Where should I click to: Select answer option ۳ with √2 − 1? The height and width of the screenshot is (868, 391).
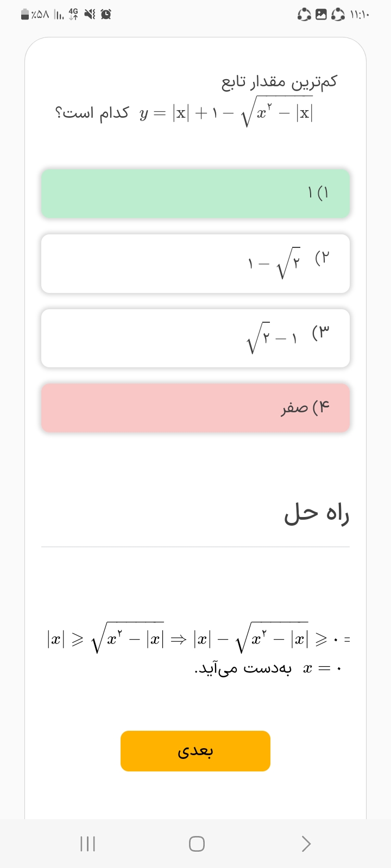point(195,338)
